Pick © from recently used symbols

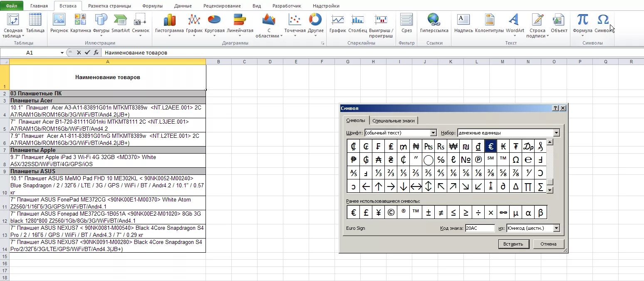tap(391, 213)
